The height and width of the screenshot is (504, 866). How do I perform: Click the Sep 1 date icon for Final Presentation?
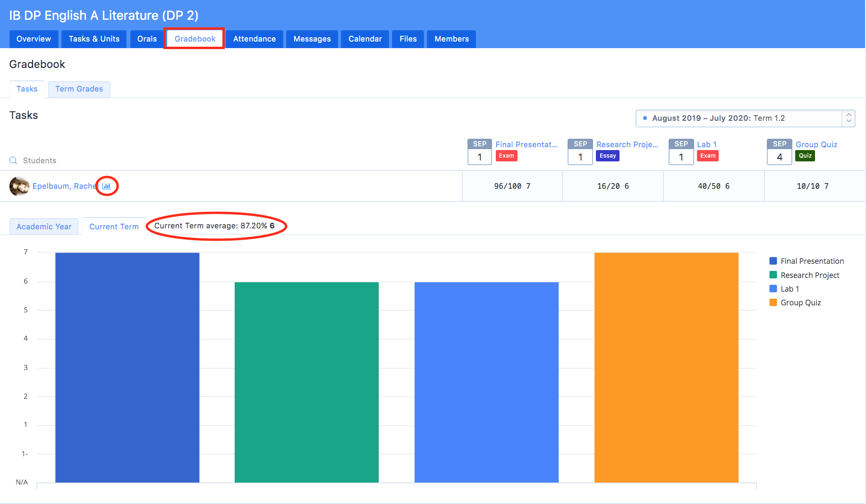coord(479,152)
